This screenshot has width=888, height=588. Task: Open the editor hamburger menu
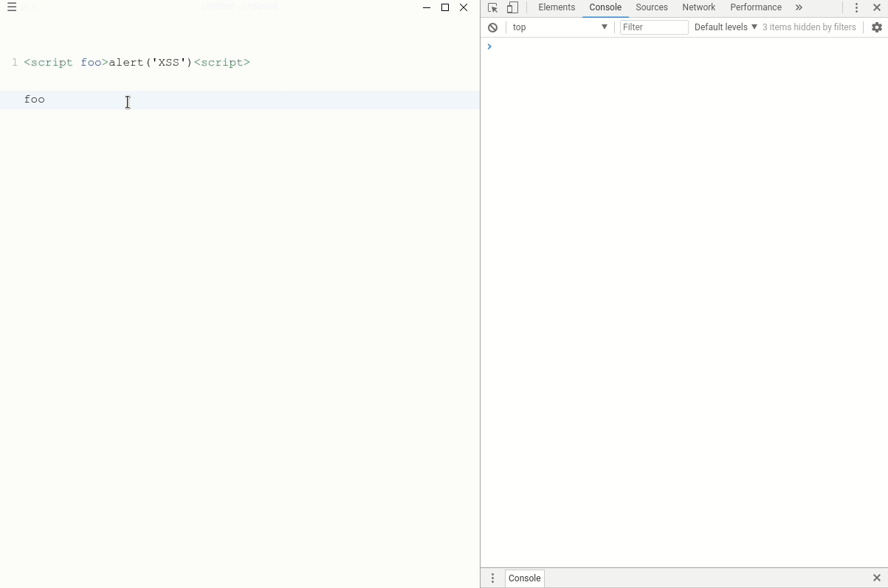coord(12,7)
